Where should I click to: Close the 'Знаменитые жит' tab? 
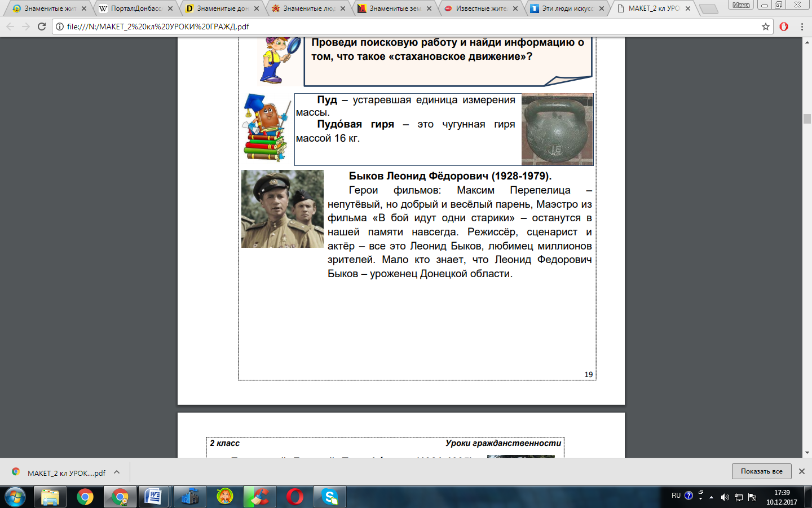click(84, 8)
